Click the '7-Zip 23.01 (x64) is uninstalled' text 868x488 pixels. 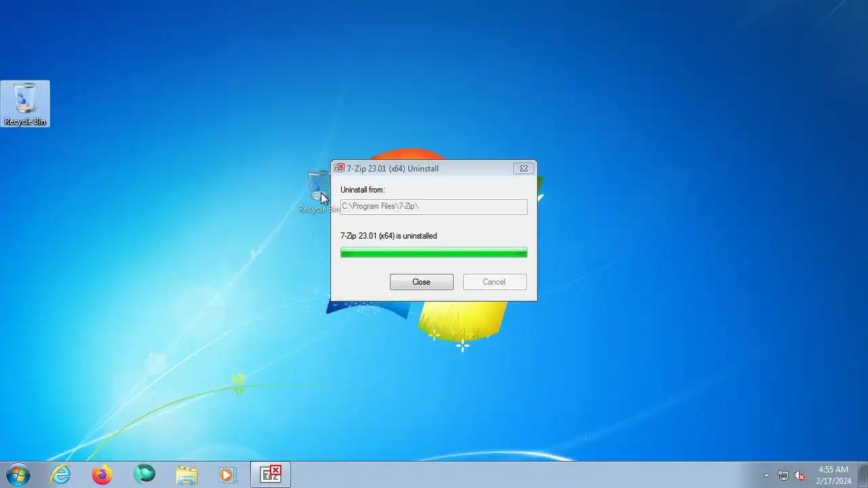pos(389,236)
